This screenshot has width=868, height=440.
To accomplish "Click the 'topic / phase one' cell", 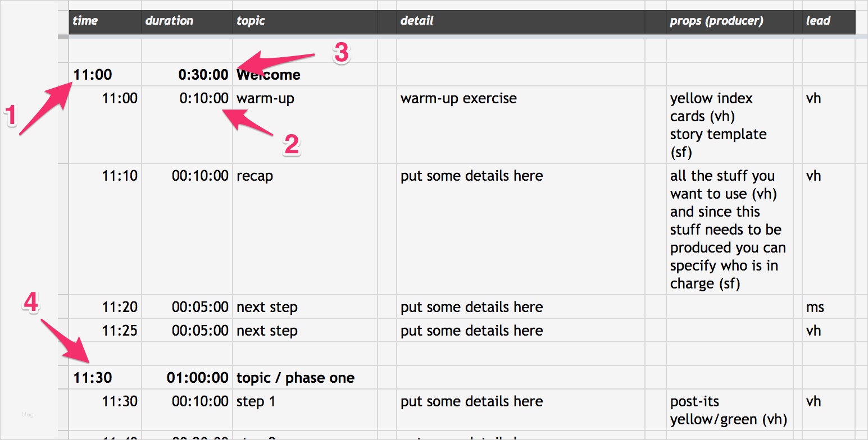I will (296, 378).
